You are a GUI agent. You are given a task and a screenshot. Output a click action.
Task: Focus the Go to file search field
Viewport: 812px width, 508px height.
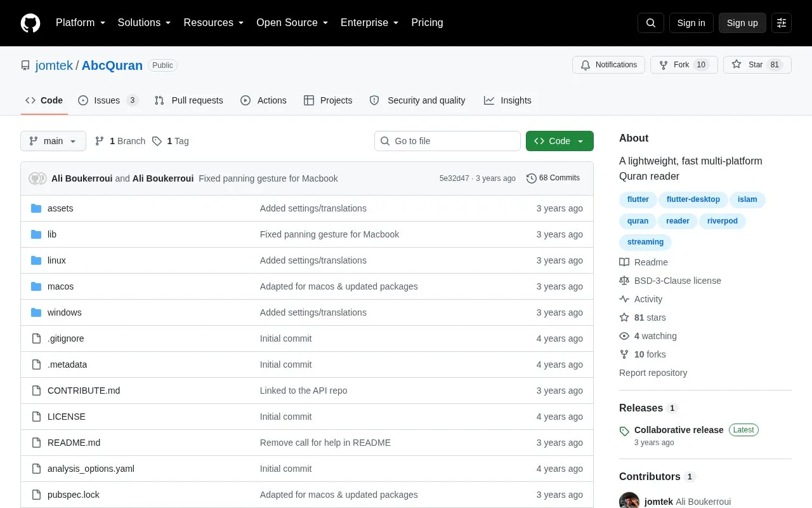pos(447,141)
